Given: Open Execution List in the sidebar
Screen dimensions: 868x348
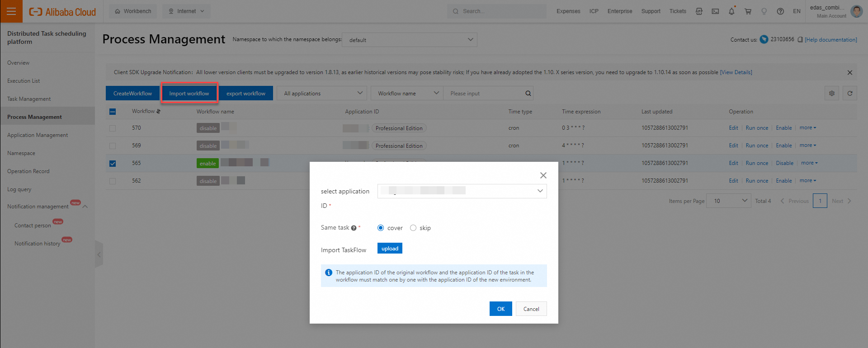Looking at the screenshot, I should tap(24, 81).
